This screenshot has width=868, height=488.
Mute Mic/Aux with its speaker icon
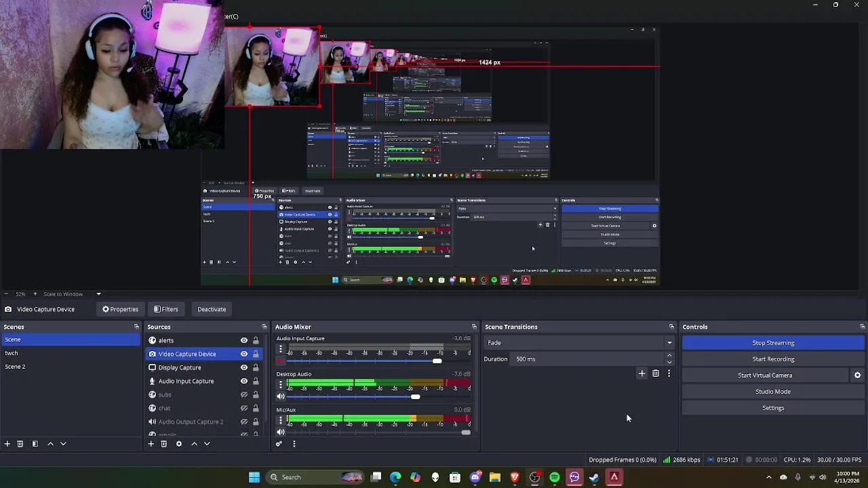pos(281,432)
